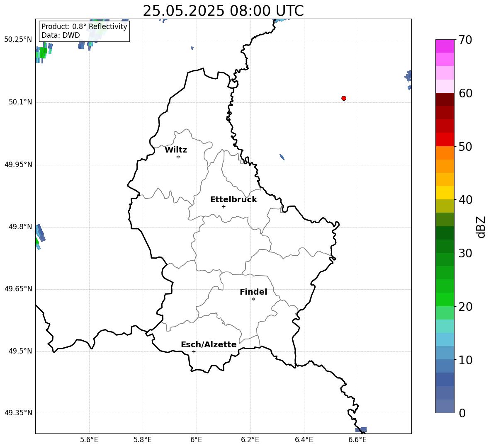Pick the slate blue colorbar swatch above 0
This screenshot has height=448, width=491.
pos(445,406)
